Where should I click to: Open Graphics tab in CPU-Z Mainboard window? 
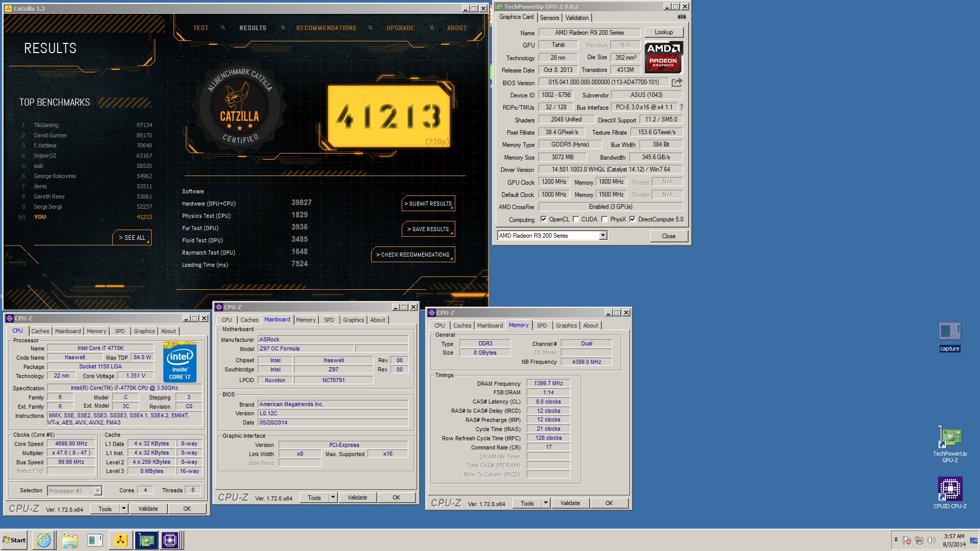(x=353, y=320)
